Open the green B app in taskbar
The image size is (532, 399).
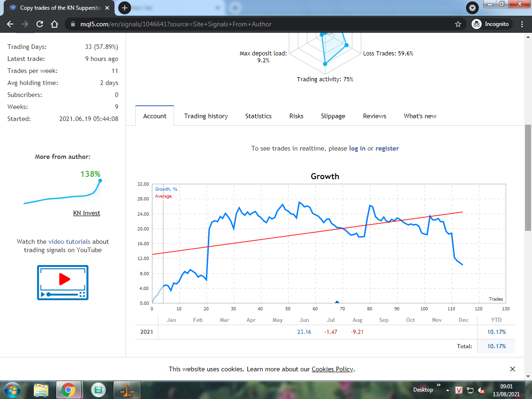click(98, 390)
